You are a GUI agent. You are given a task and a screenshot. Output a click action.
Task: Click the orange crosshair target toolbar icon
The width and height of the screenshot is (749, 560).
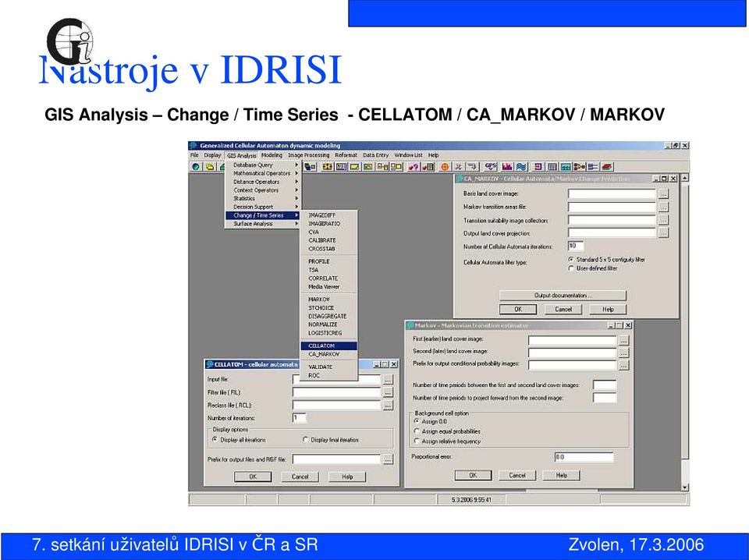444,167
